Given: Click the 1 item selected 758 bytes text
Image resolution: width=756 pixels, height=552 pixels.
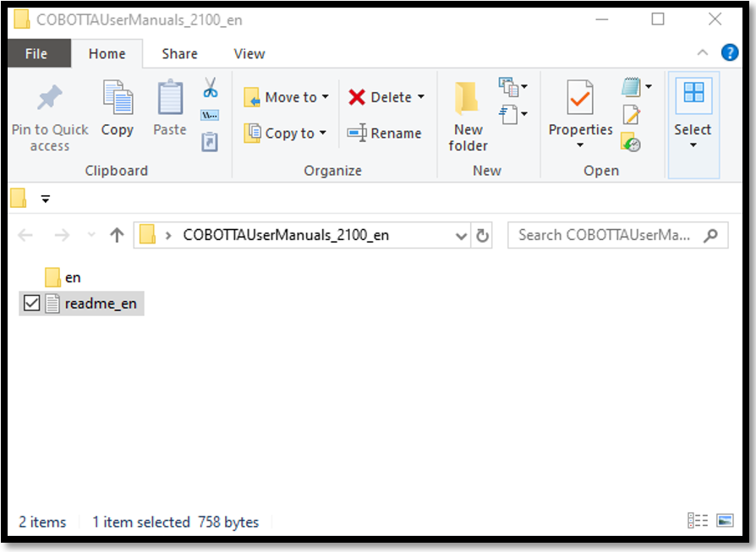Looking at the screenshot, I should coord(176,522).
